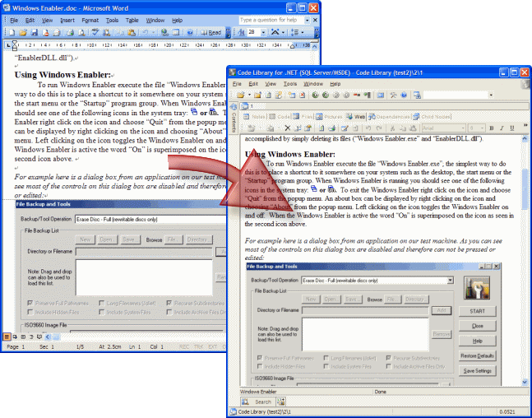Open Backup/Tool Operation dropdown in Code Library dialog
Viewport: 532px width, 418px height.
[450, 281]
